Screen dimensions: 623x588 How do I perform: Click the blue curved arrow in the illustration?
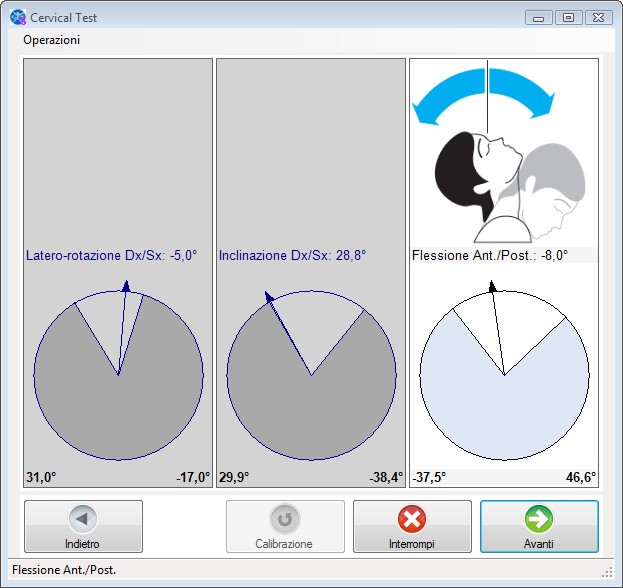(x=483, y=96)
